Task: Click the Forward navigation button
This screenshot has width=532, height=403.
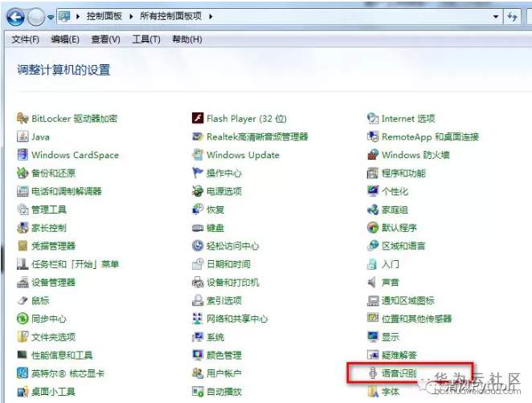Action: pyautogui.click(x=35, y=17)
